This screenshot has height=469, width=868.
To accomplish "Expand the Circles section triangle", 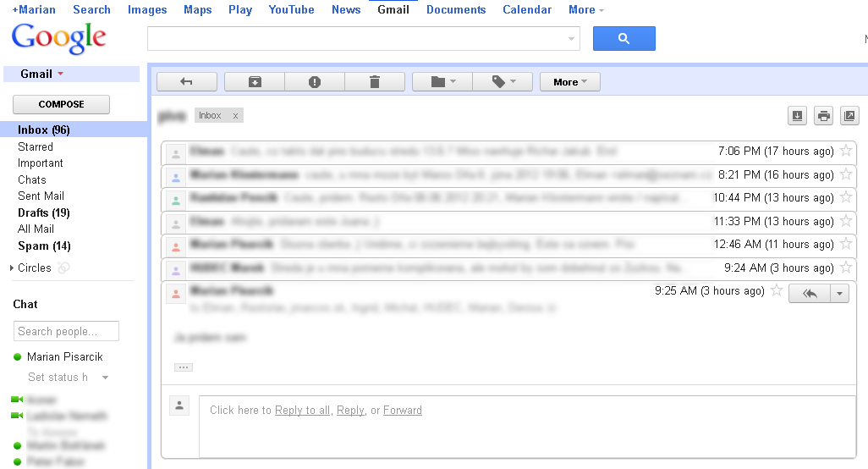I will 12,268.
